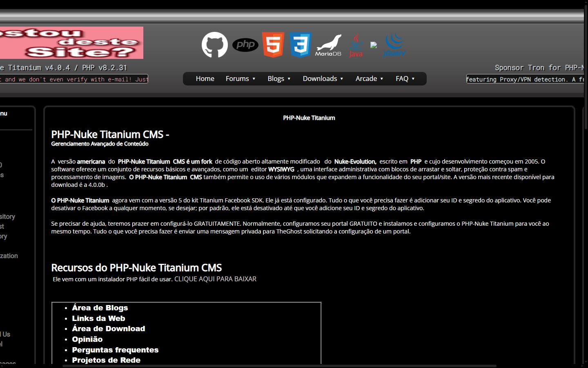Click the 'Recursos do PHP-Nuke Titanium CMS' heading

coord(136,267)
